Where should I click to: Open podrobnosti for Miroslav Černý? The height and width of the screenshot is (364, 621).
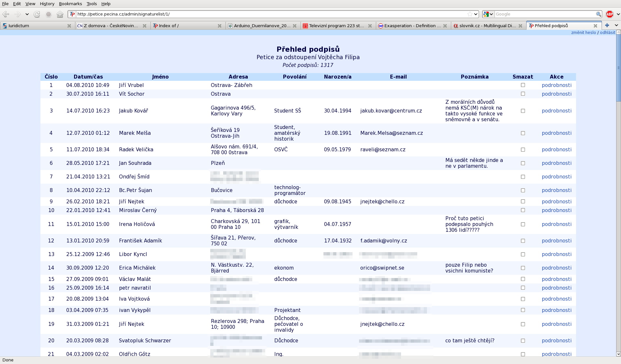[x=557, y=210]
